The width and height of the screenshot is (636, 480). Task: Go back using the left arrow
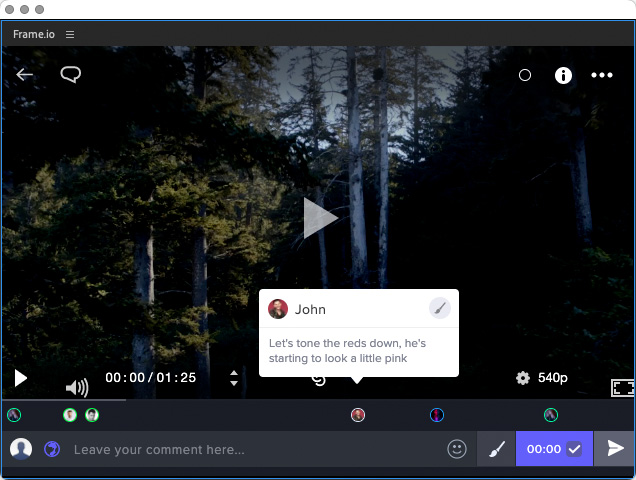[24, 75]
